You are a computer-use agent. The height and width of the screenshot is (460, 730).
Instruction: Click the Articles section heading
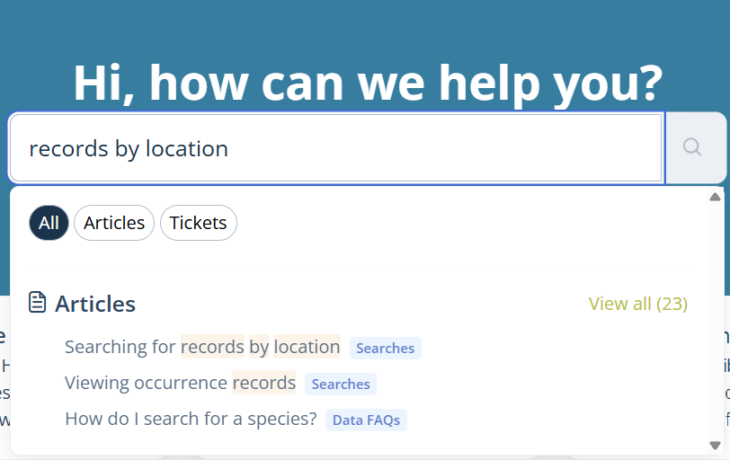(x=95, y=304)
